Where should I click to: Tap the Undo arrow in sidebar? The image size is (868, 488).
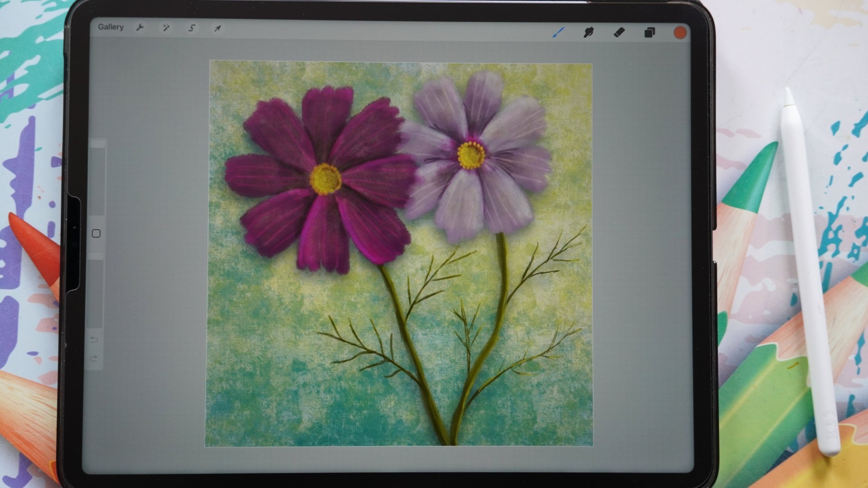(94, 339)
